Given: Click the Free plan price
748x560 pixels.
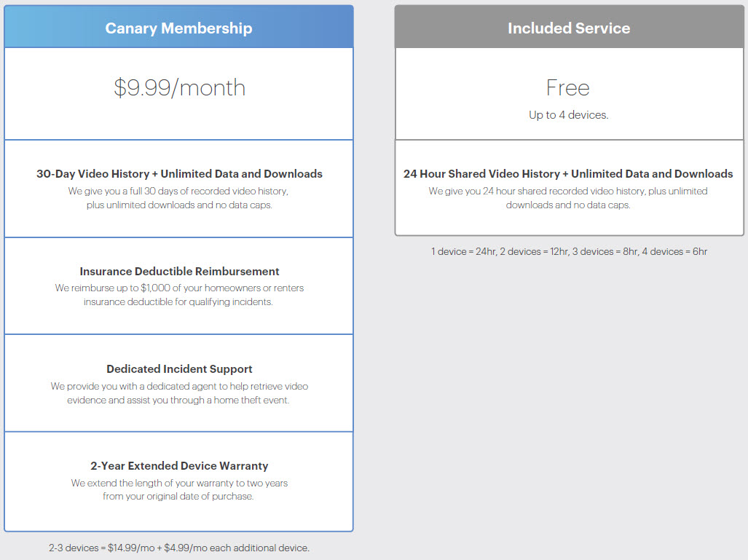Looking at the screenshot, I should (x=568, y=88).
